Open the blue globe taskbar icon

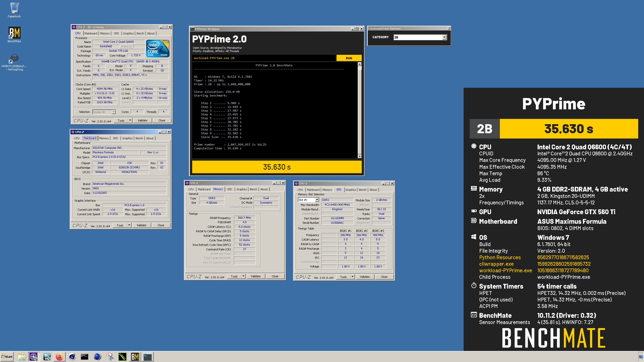click(97, 357)
